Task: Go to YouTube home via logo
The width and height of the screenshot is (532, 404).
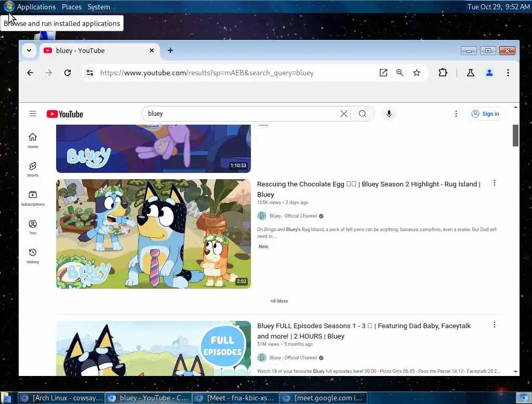Action: click(x=65, y=114)
